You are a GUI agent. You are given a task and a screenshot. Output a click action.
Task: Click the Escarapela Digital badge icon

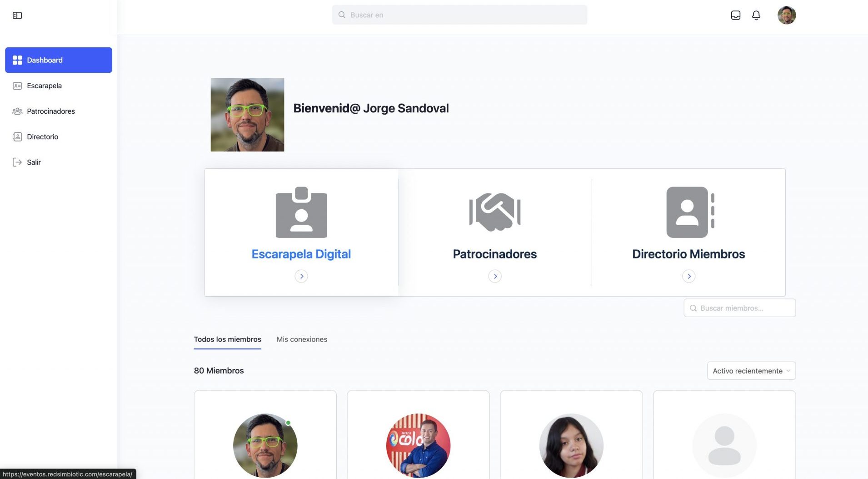pyautogui.click(x=301, y=212)
